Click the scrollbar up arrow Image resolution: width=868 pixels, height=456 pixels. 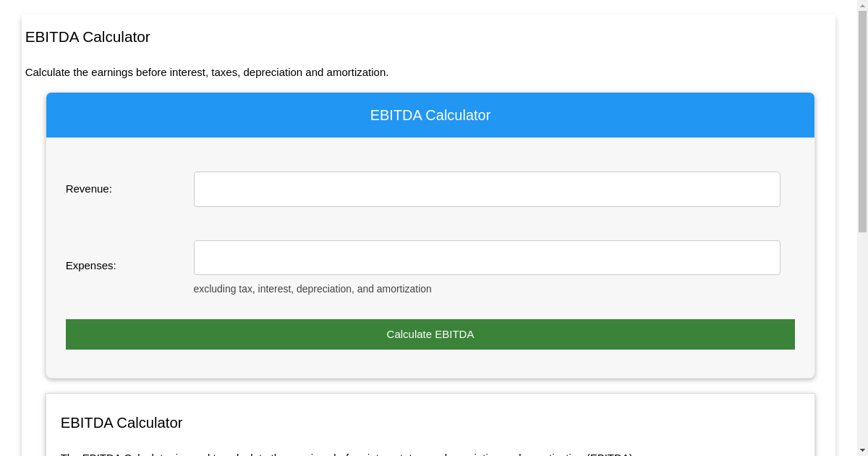pyautogui.click(x=862, y=6)
